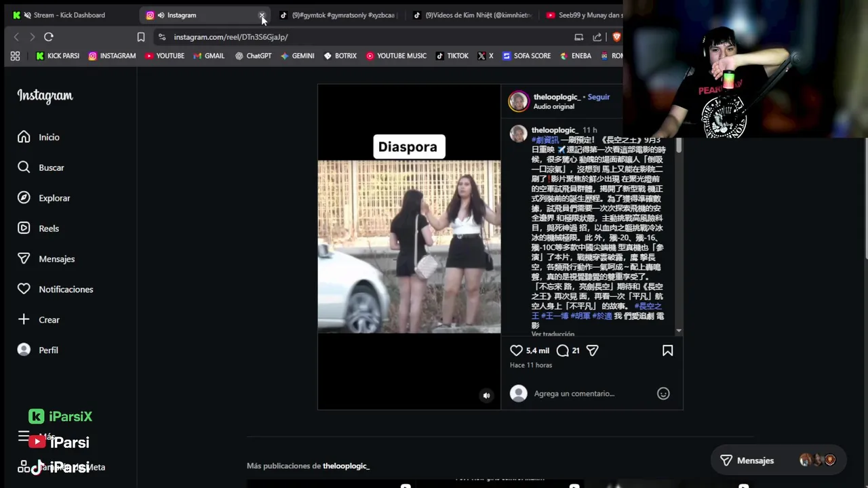Open the BOTRIX bookmark

(340, 56)
